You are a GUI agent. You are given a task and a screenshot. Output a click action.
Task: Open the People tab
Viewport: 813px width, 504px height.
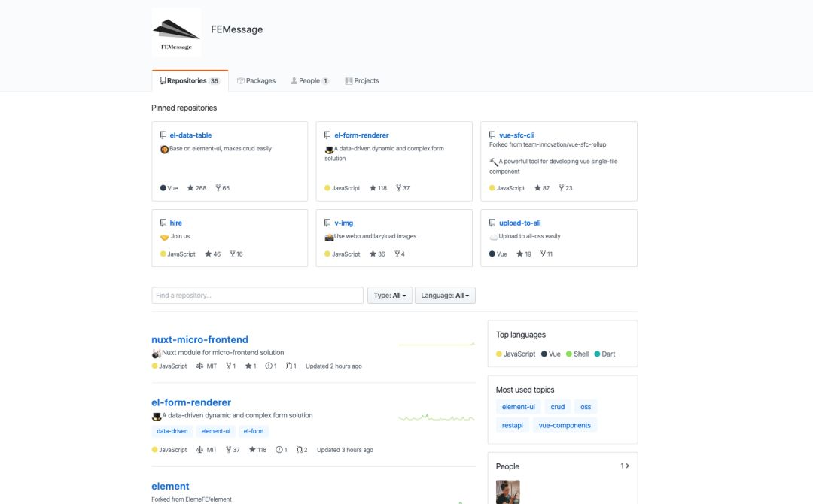click(309, 80)
